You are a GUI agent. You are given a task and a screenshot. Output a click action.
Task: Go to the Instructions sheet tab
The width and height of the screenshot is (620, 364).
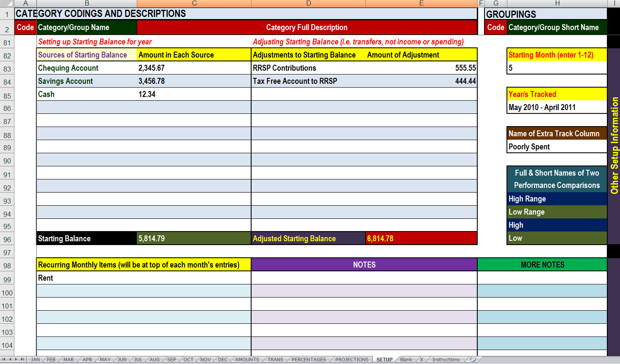tap(446, 360)
